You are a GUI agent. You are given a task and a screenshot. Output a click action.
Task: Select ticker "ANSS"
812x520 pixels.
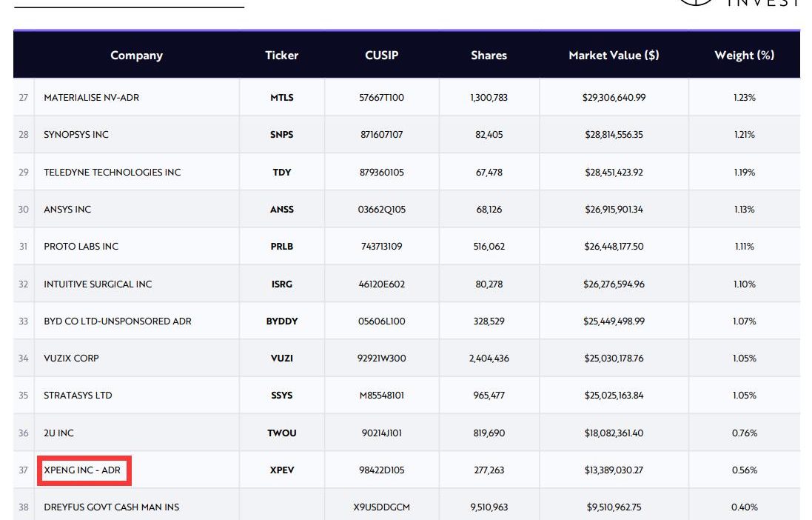(x=282, y=210)
